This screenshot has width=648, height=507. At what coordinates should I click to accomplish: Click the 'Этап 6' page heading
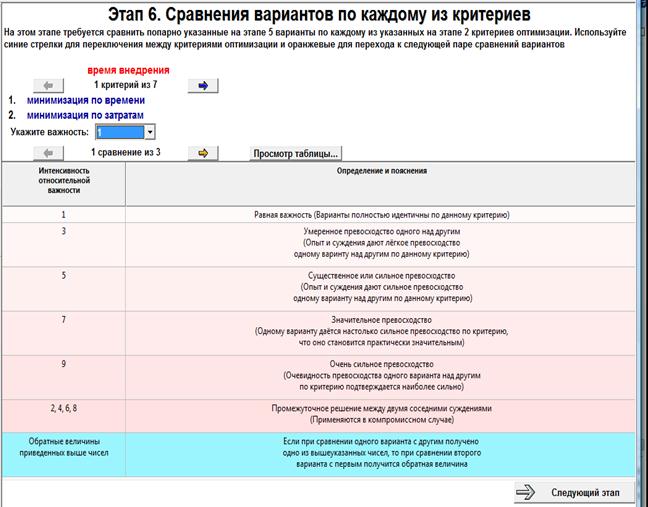[319, 14]
